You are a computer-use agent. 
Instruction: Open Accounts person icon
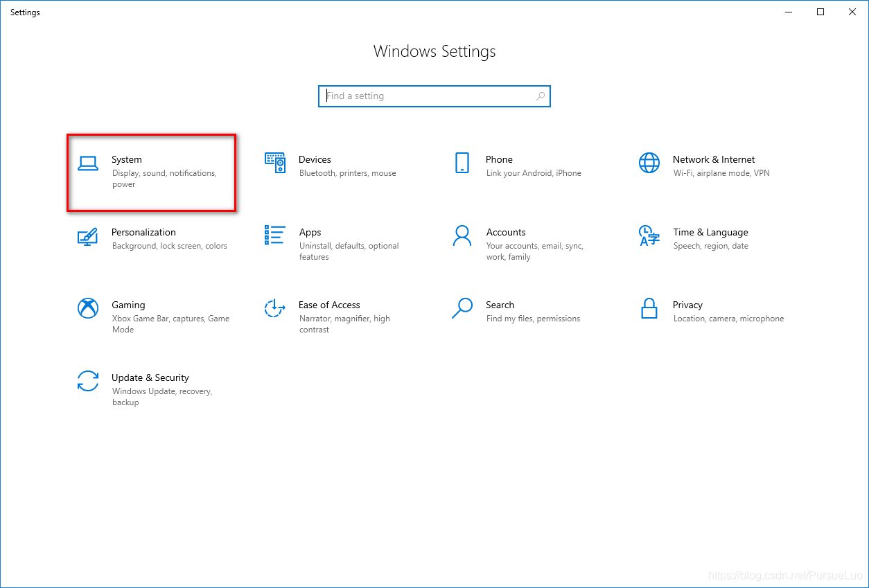(462, 235)
